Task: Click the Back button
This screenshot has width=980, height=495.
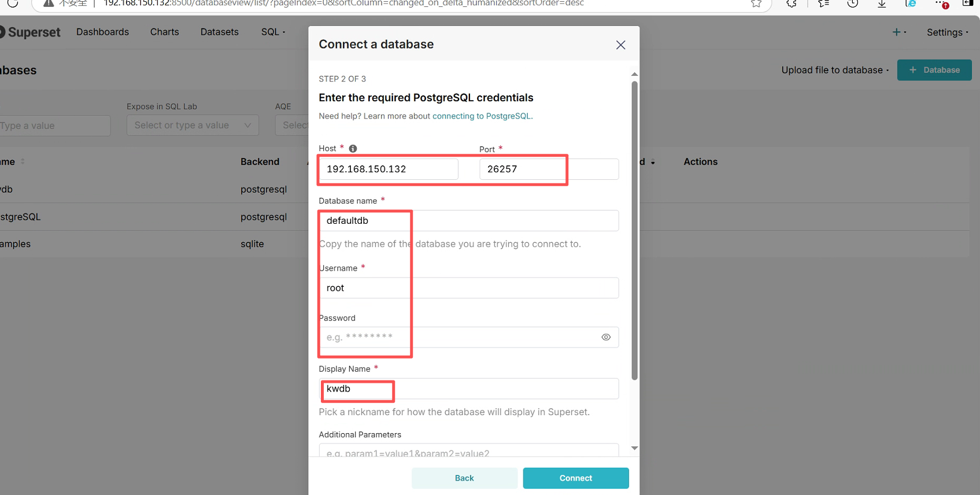Action: tap(464, 478)
